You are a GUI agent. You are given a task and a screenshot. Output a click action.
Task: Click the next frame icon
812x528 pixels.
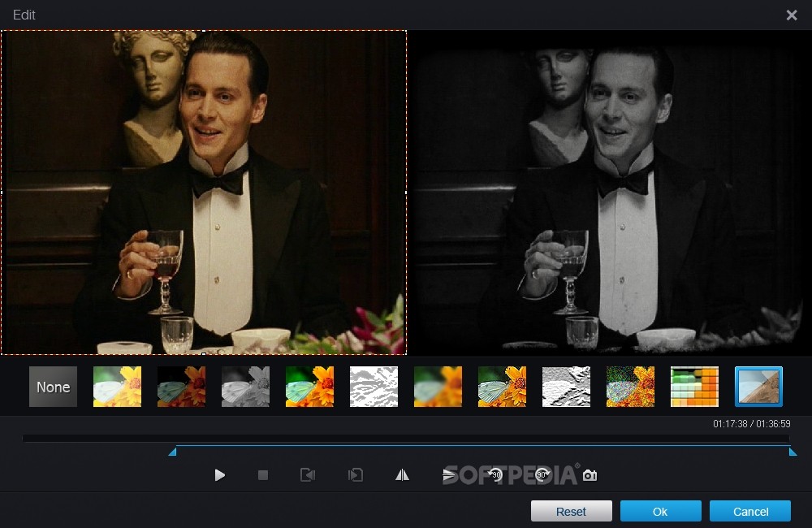pyautogui.click(x=356, y=474)
